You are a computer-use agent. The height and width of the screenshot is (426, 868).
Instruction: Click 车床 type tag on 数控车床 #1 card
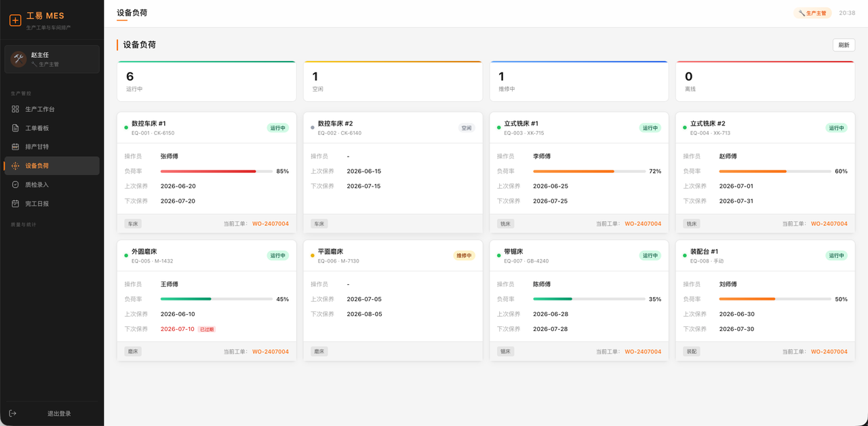click(x=133, y=224)
